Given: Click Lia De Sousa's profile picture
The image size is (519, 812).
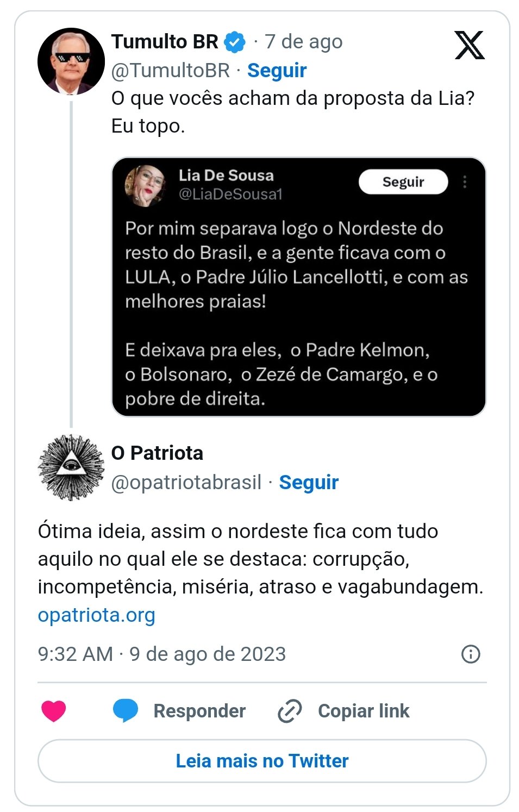Looking at the screenshot, I should click(x=146, y=185).
